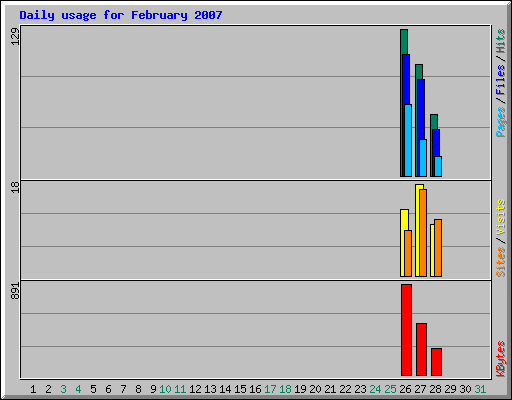This screenshot has height=400, width=512.
Task: Click day 21 on the x-axis
Action: click(330, 389)
